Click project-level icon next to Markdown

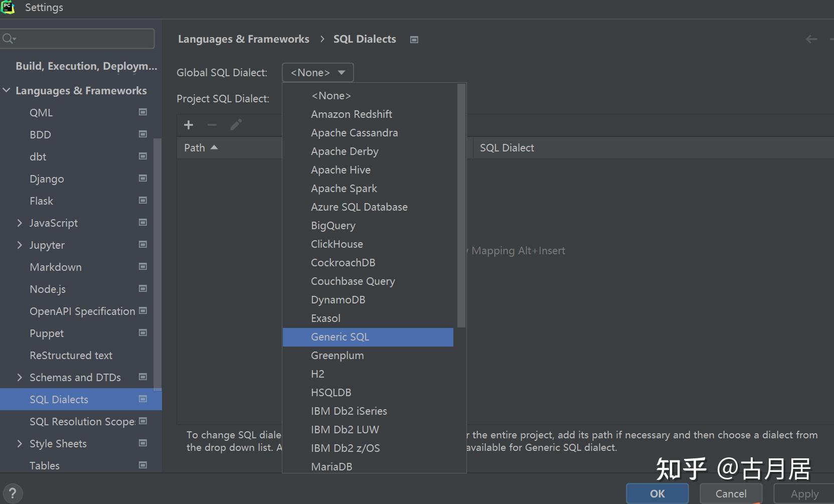(x=143, y=267)
